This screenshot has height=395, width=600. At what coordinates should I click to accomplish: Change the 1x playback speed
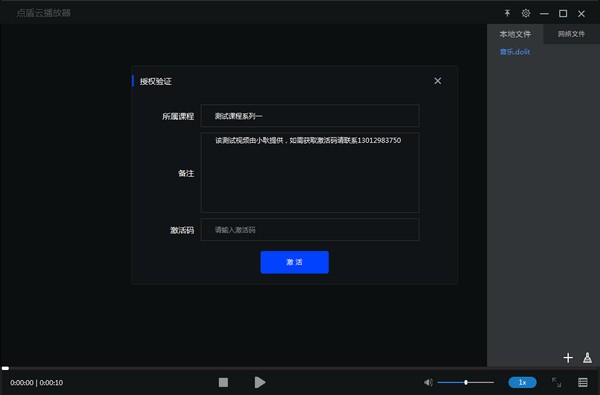pos(522,382)
